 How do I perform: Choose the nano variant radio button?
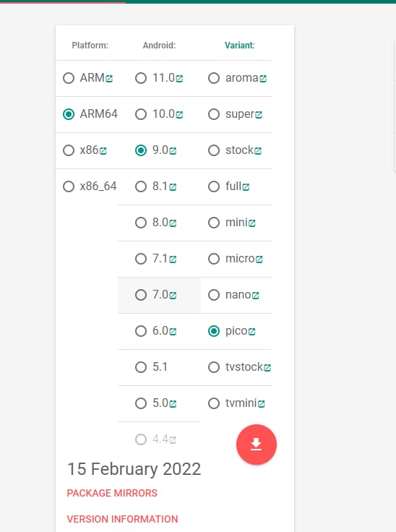click(x=214, y=295)
